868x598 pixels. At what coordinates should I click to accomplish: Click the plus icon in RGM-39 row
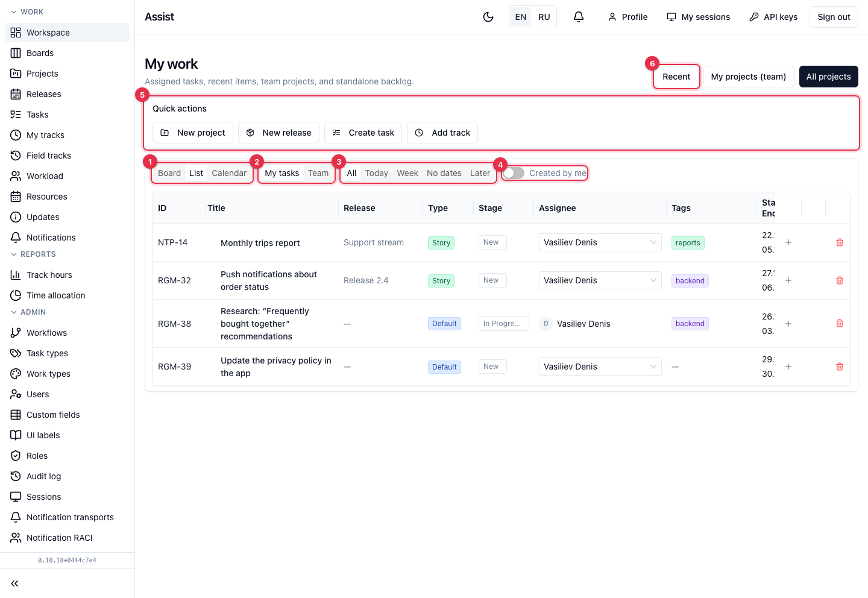pyautogui.click(x=788, y=367)
